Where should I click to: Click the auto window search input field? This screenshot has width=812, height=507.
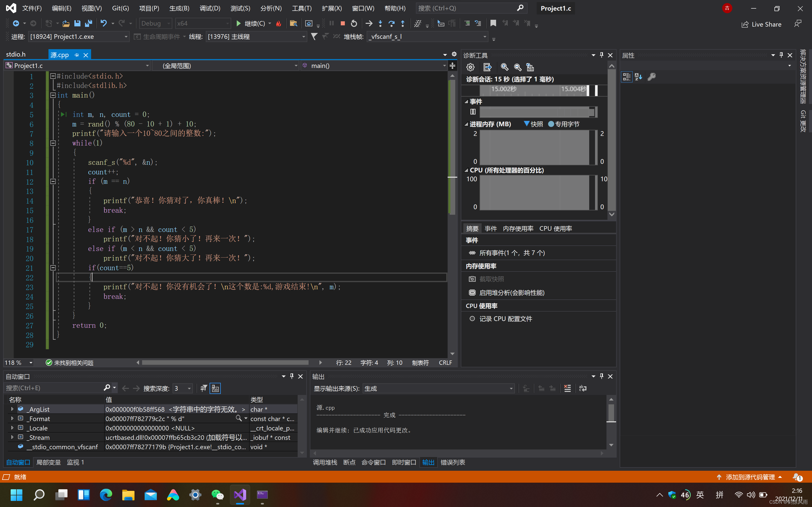pos(54,388)
